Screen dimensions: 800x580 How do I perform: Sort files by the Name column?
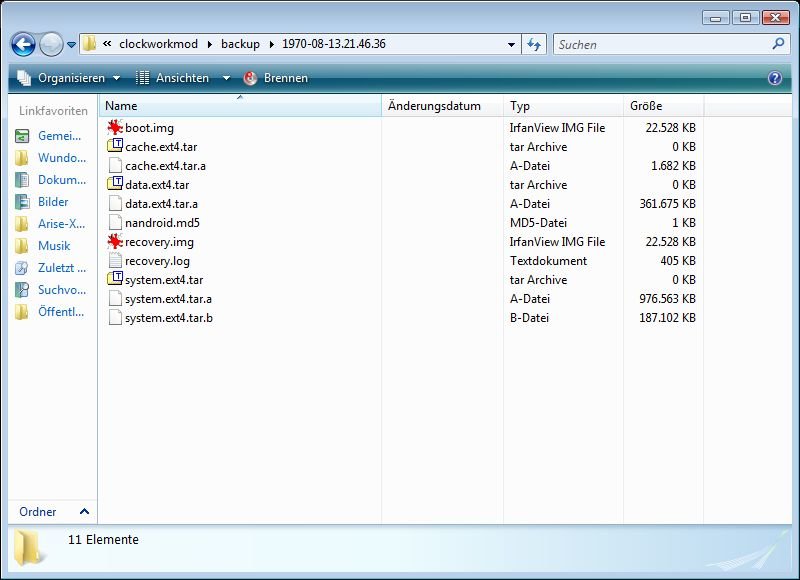(240, 106)
